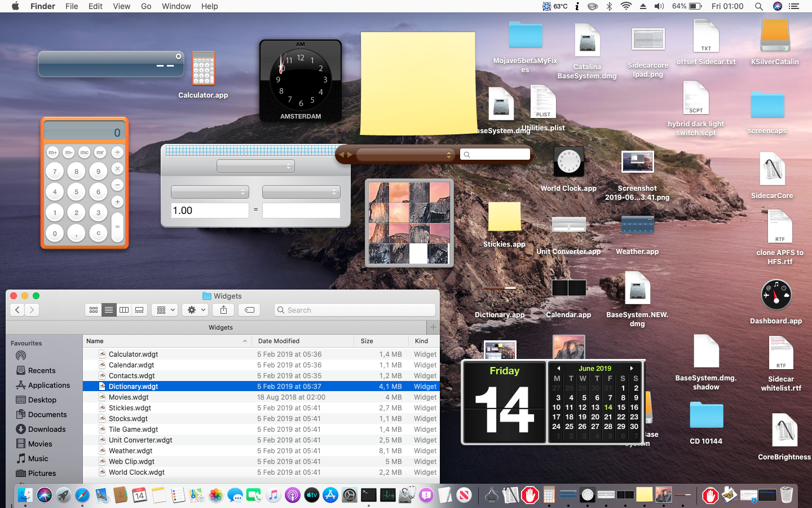Select Stickies.app desktop icon
Image resolution: width=812 pixels, height=508 pixels.
tap(504, 217)
